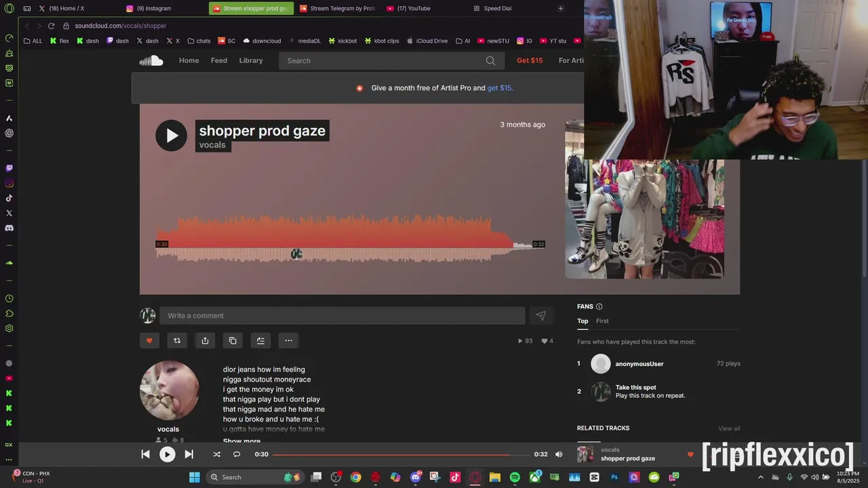
Task: Play the shopper prod gaze track
Action: point(171,136)
